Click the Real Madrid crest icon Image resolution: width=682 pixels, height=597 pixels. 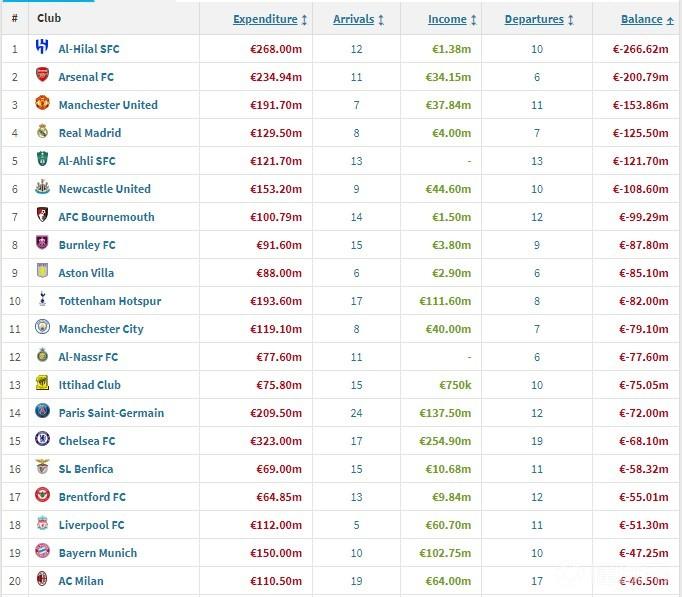(42, 132)
